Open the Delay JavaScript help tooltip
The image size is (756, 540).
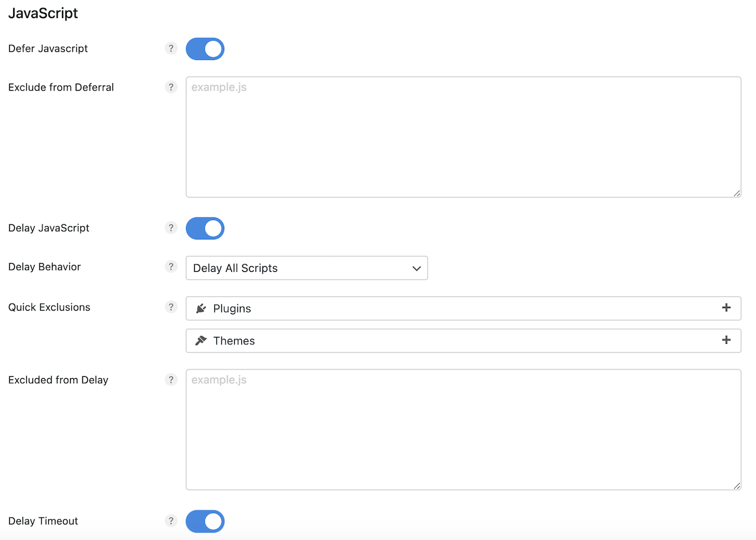coord(171,228)
